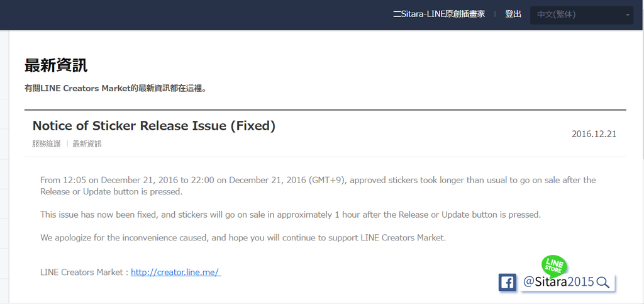Click the LINE Creators Market : label
The height and width of the screenshot is (304, 644).
pos(85,272)
